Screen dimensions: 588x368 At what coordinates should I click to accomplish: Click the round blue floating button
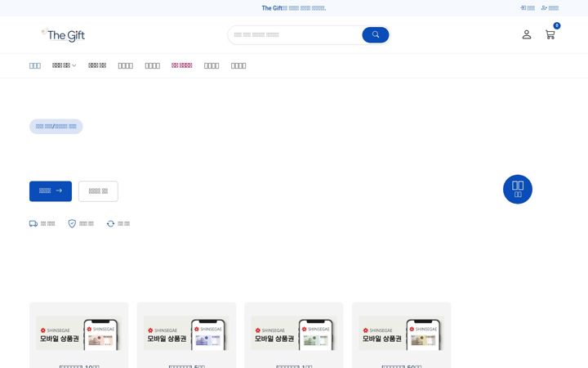(x=518, y=189)
